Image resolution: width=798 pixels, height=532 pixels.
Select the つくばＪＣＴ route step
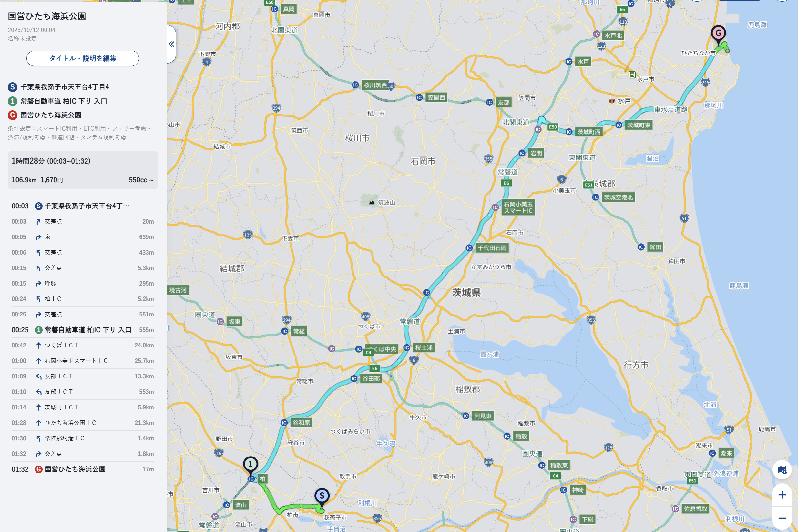(83, 346)
